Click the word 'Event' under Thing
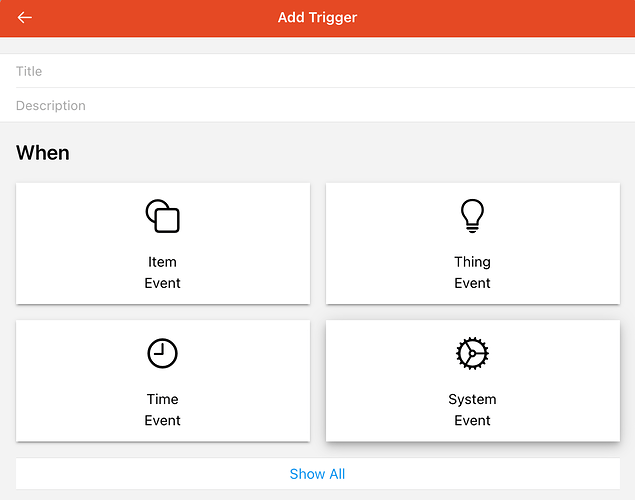The width and height of the screenshot is (635, 500). [472, 283]
